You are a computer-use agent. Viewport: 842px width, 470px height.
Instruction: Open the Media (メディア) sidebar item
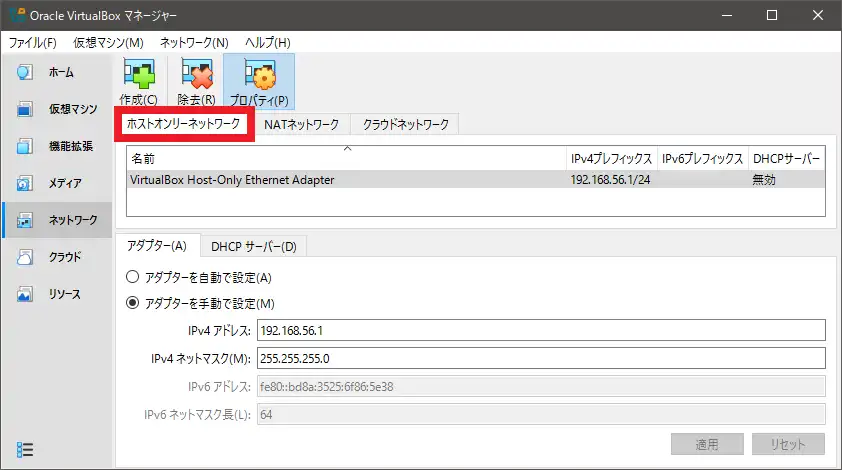point(57,183)
